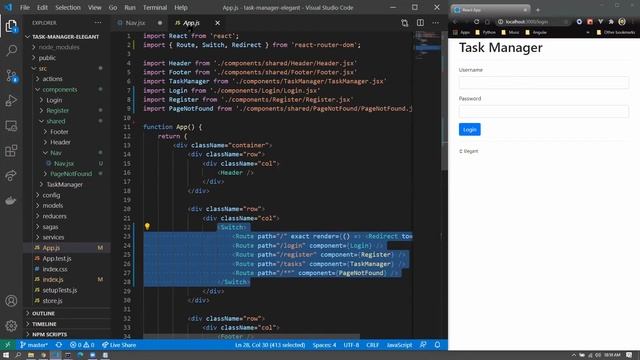Click the feedback icon in status bar
This screenshot has width=640, height=360.
(423, 345)
